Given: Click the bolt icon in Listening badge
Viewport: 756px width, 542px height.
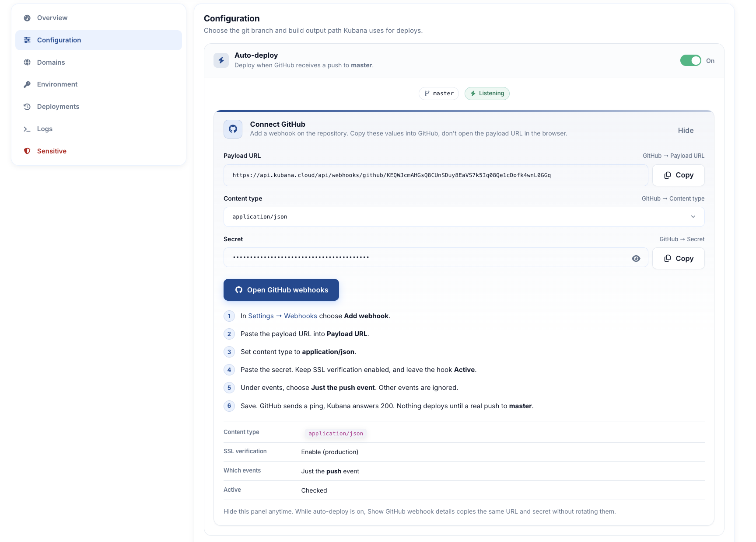Looking at the screenshot, I should [x=473, y=94].
